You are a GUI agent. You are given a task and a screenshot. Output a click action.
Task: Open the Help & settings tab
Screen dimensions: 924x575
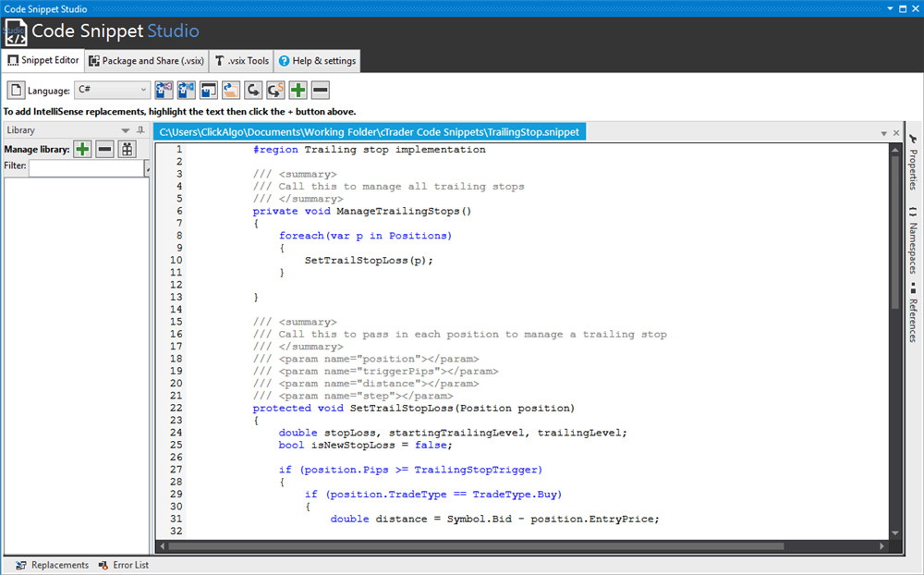pyautogui.click(x=317, y=61)
